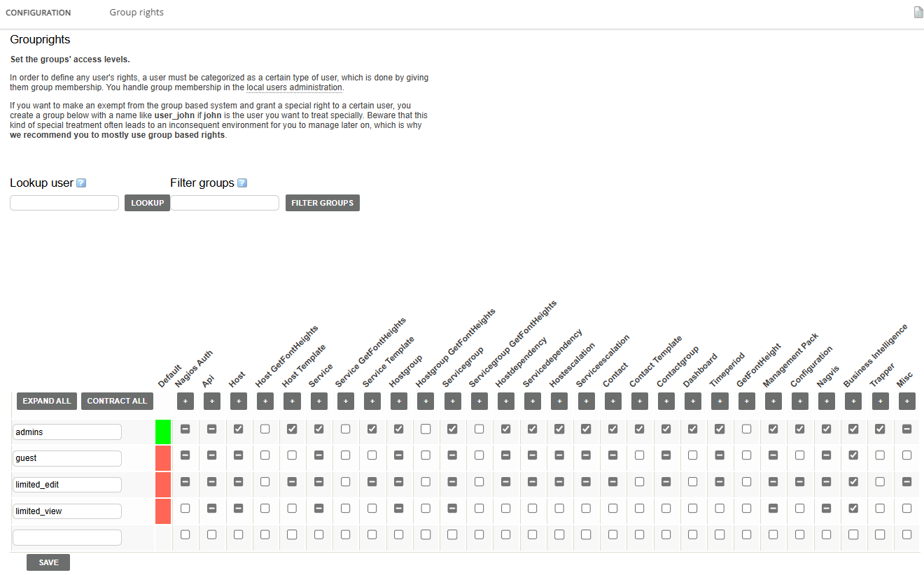Expand the Dashboard rights column

point(693,402)
